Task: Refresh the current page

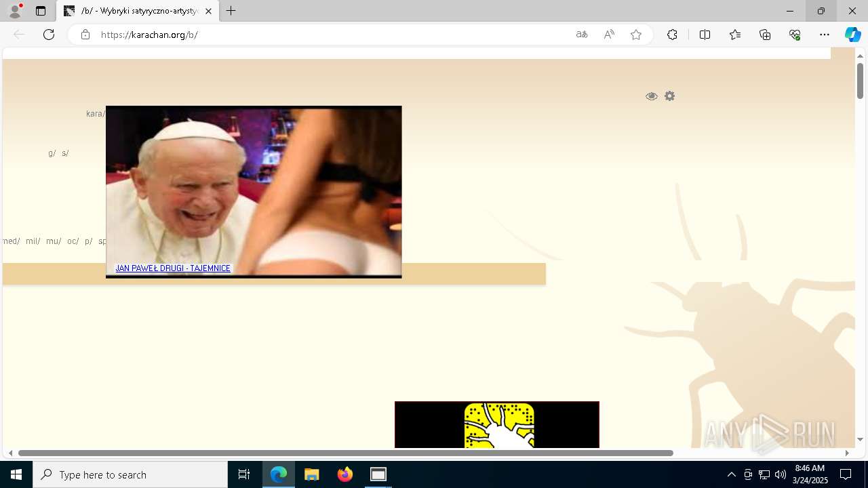Action: pos(49,35)
